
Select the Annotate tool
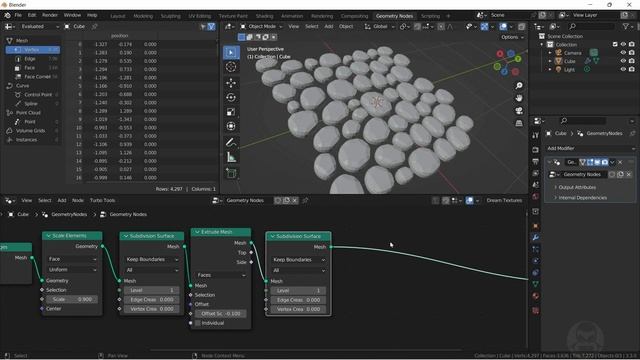[231, 142]
